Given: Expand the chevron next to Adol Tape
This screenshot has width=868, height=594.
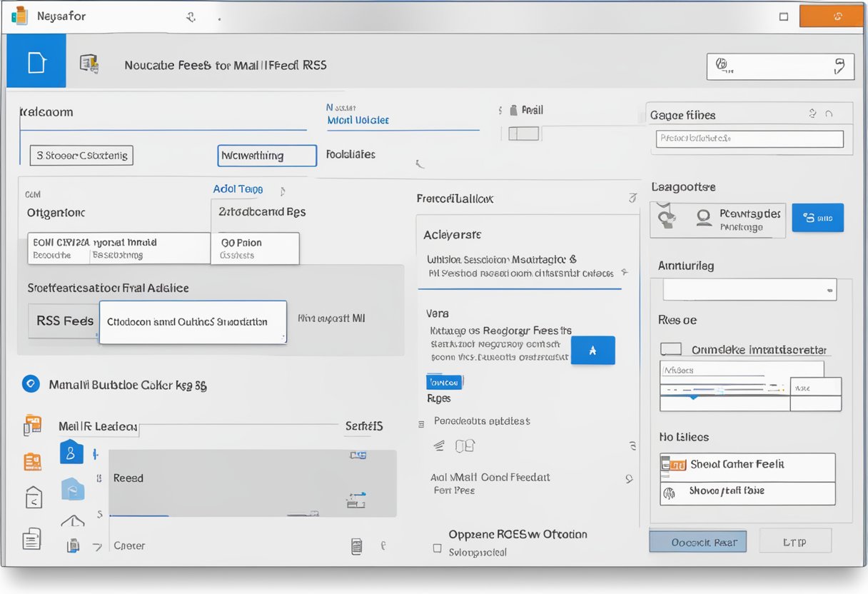Looking at the screenshot, I should [x=281, y=191].
